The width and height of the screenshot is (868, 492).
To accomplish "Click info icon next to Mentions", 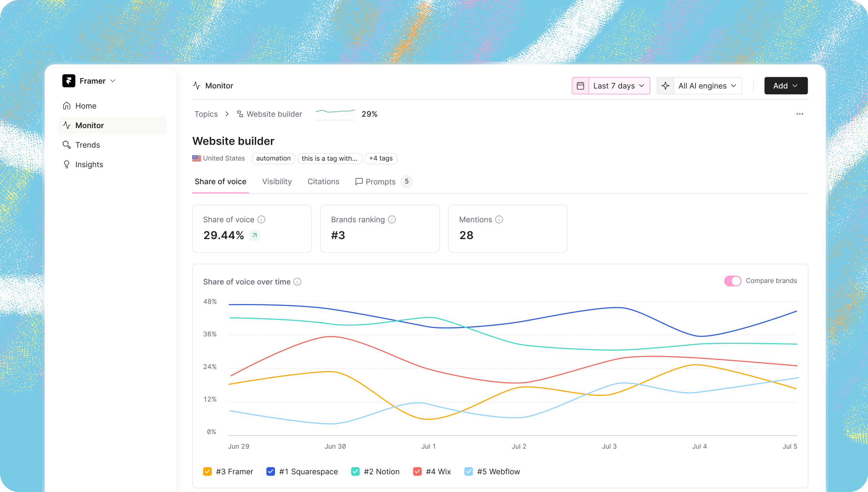I will pos(499,220).
